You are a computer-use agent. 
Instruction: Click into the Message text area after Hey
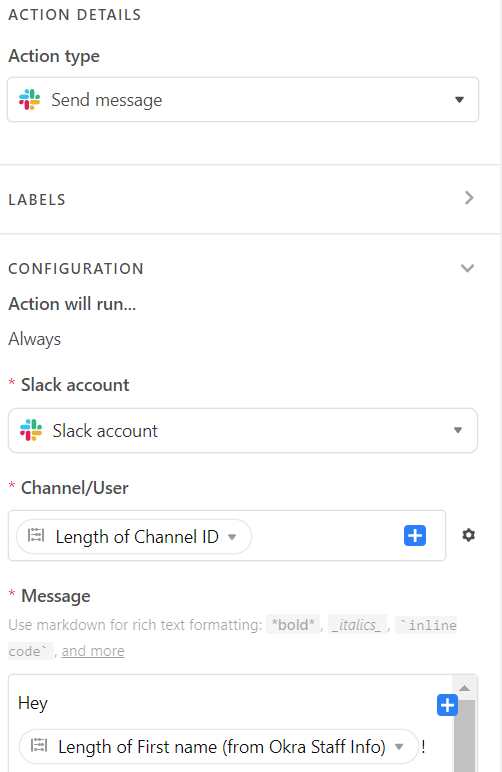pyautogui.click(x=236, y=703)
